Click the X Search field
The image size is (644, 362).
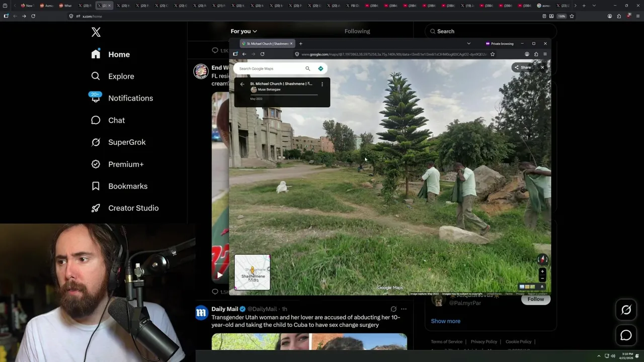coord(491,31)
